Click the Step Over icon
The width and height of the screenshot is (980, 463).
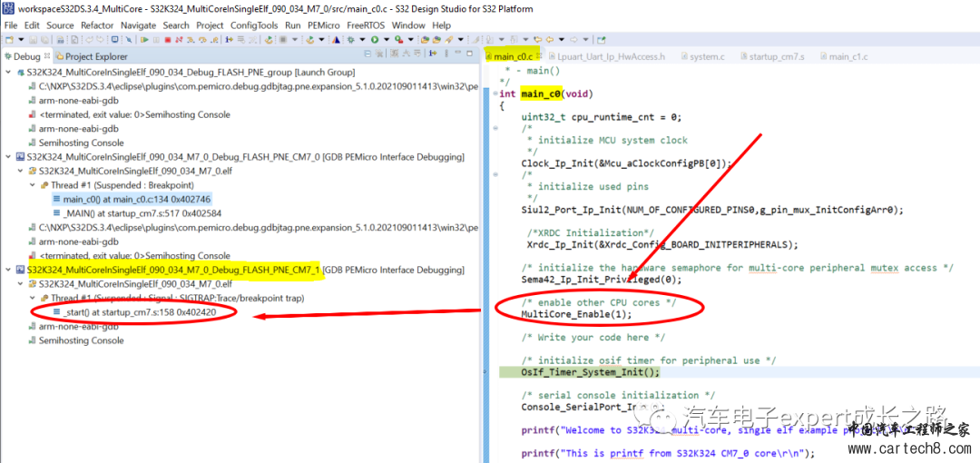[202, 39]
